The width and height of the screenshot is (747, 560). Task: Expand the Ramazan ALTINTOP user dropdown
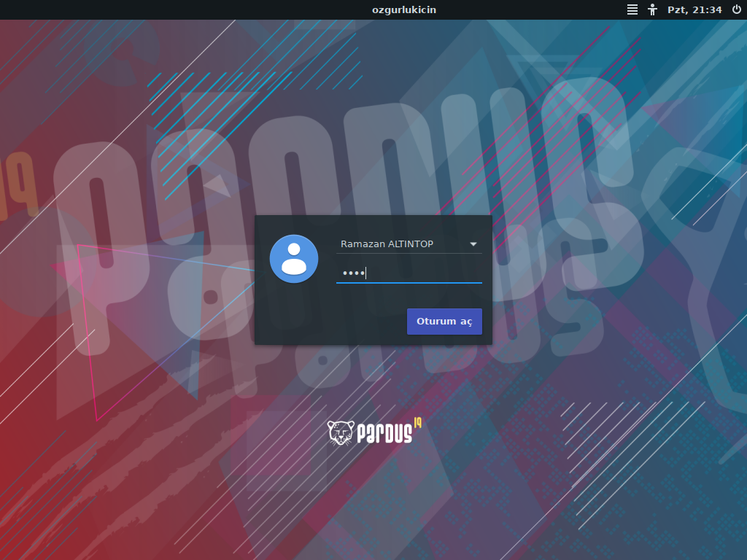tap(409, 244)
